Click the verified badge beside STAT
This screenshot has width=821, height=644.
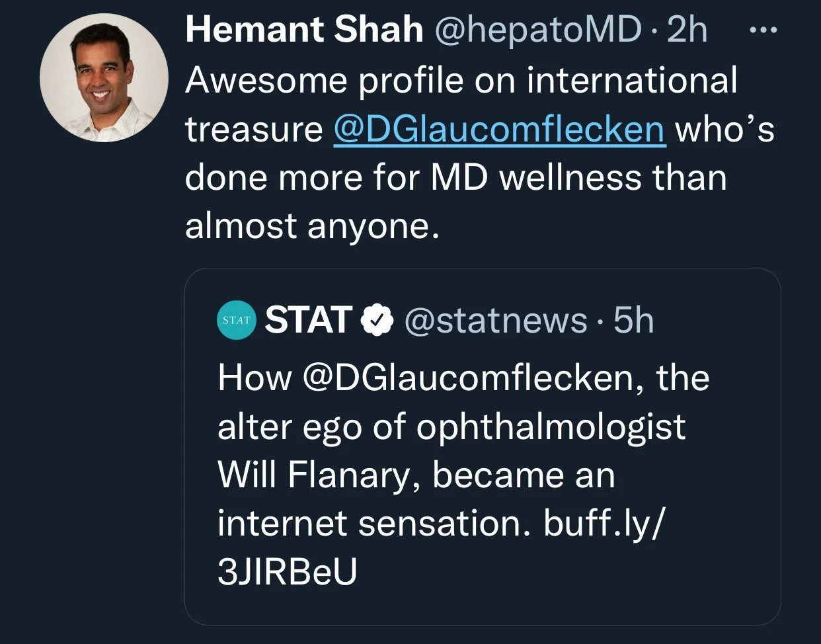[x=377, y=320]
